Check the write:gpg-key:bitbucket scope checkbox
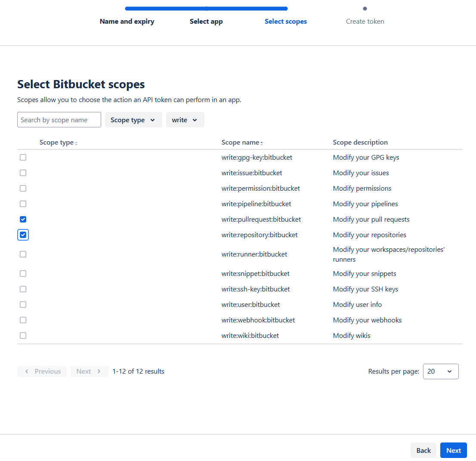Viewport: 476px width, 461px height. tap(23, 158)
